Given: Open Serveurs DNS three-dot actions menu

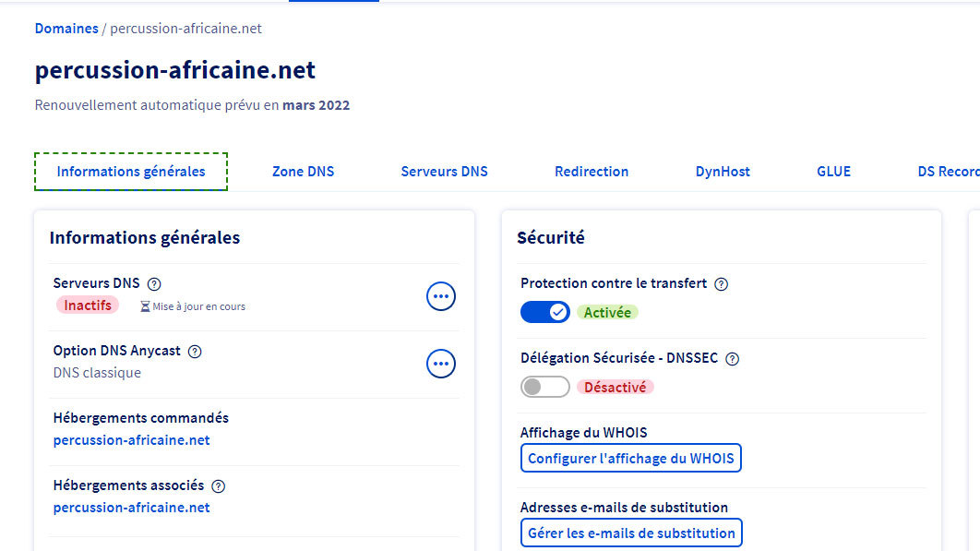Looking at the screenshot, I should tap(441, 296).
